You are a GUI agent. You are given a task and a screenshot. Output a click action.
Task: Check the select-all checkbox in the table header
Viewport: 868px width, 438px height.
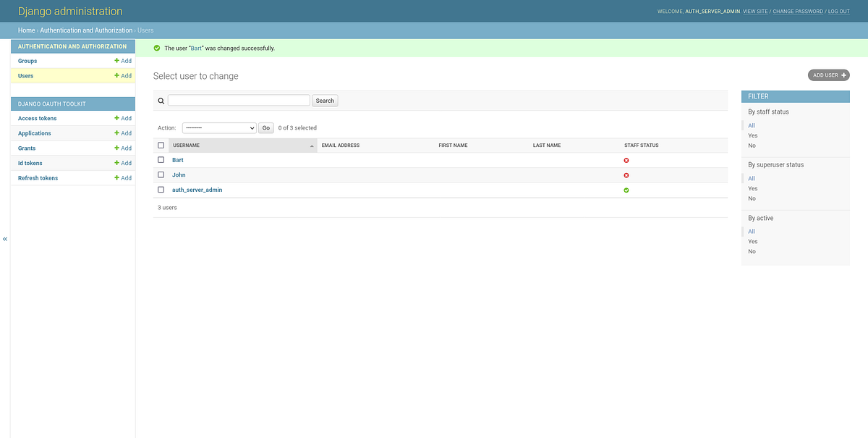tap(161, 145)
